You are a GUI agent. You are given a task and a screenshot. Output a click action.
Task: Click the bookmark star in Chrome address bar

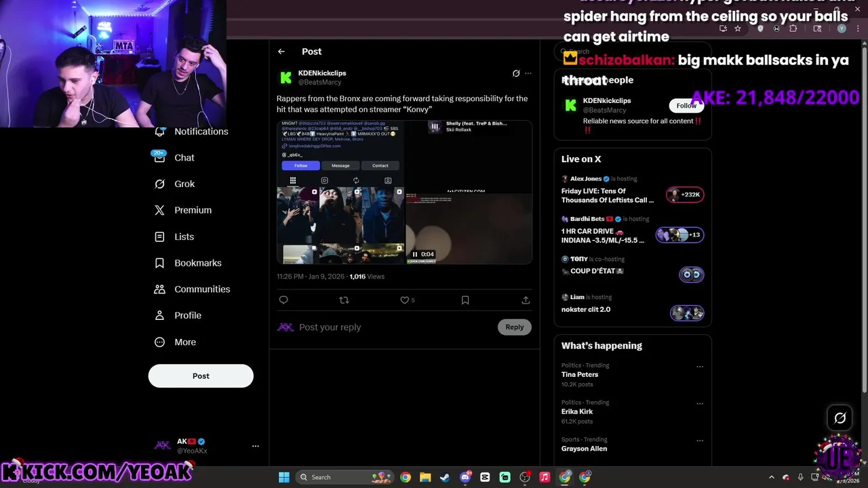[x=738, y=28]
